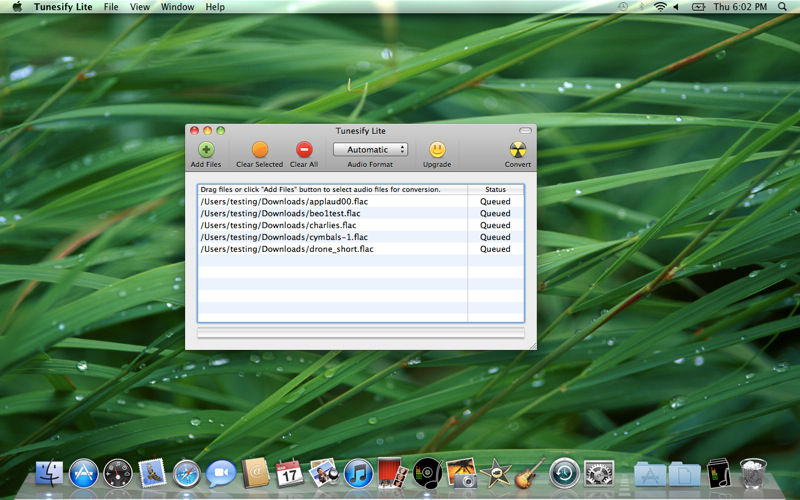Image resolution: width=800 pixels, height=500 pixels.
Task: Open Dashboard from the dock
Action: coord(118,473)
